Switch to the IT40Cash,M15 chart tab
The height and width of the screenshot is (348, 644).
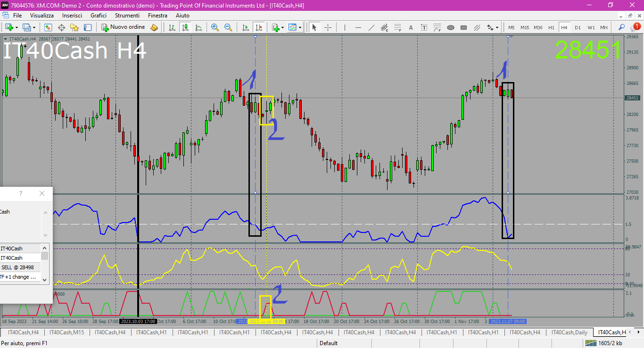pyautogui.click(x=66, y=332)
